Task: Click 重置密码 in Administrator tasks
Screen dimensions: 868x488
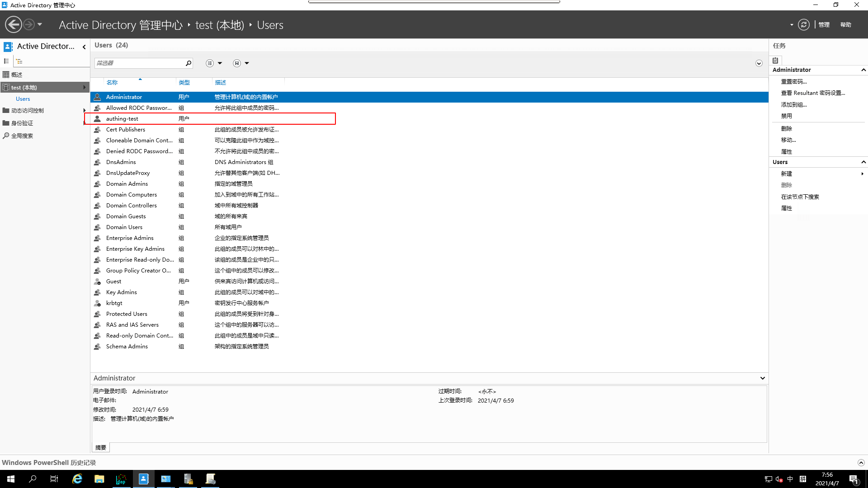Action: click(793, 82)
